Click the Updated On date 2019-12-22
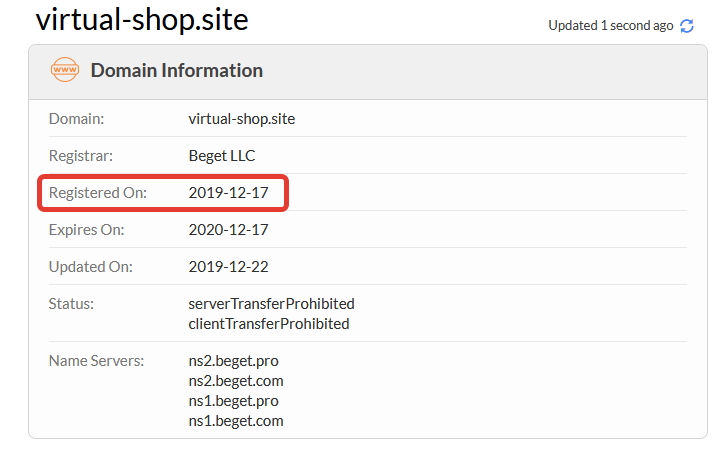 tap(229, 267)
